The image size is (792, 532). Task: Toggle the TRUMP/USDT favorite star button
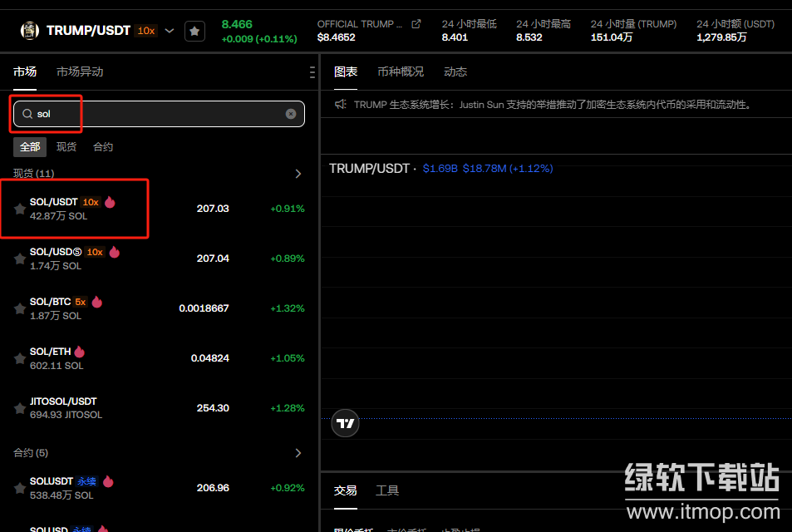[194, 31]
